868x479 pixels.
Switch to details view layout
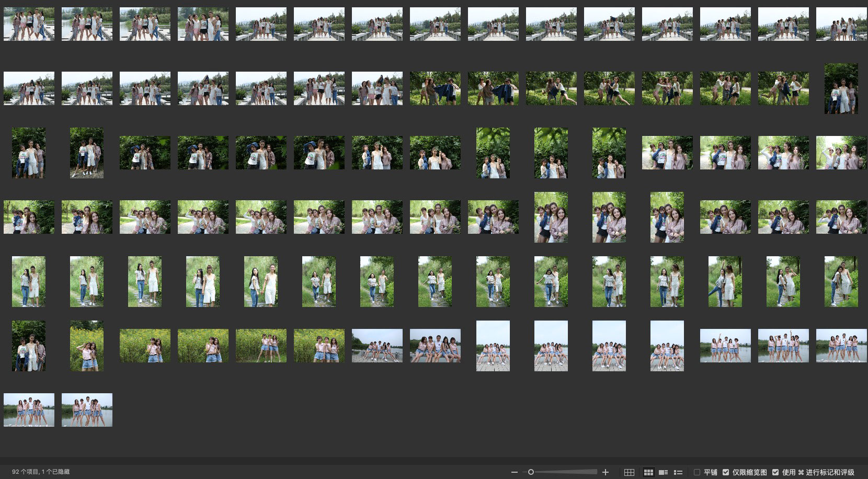[x=663, y=472]
